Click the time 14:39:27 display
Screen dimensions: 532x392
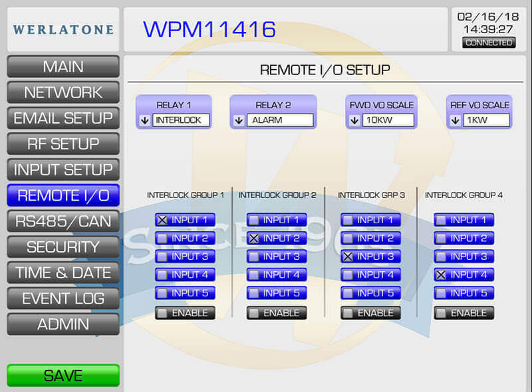(488, 29)
